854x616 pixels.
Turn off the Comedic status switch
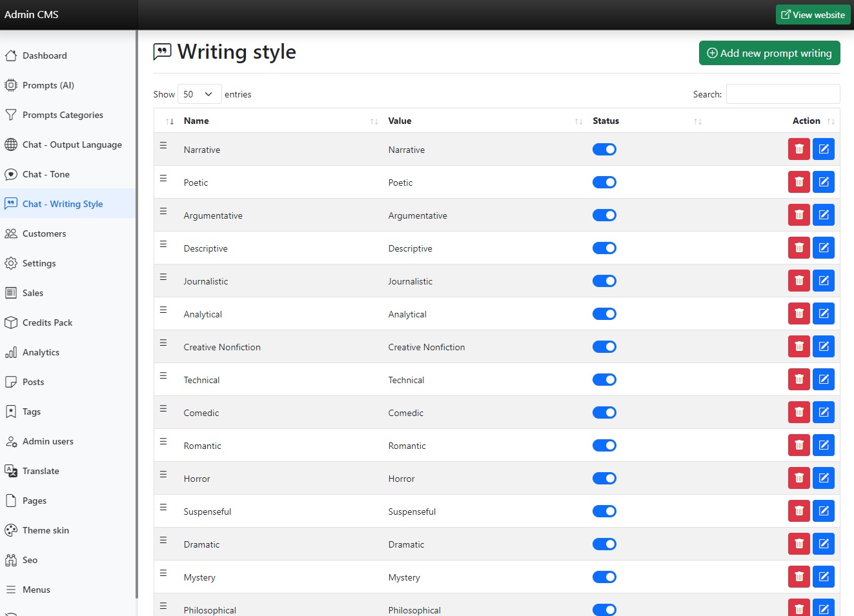604,413
